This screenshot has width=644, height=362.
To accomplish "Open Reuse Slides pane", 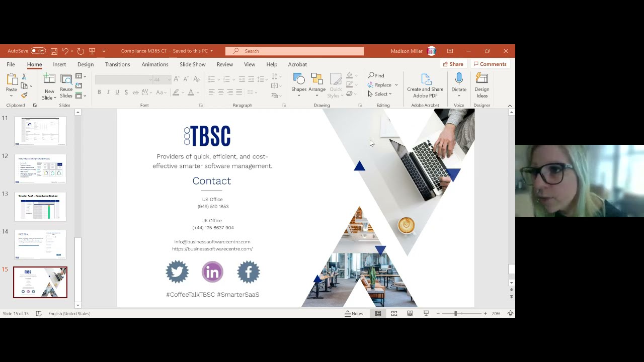I will (x=66, y=86).
